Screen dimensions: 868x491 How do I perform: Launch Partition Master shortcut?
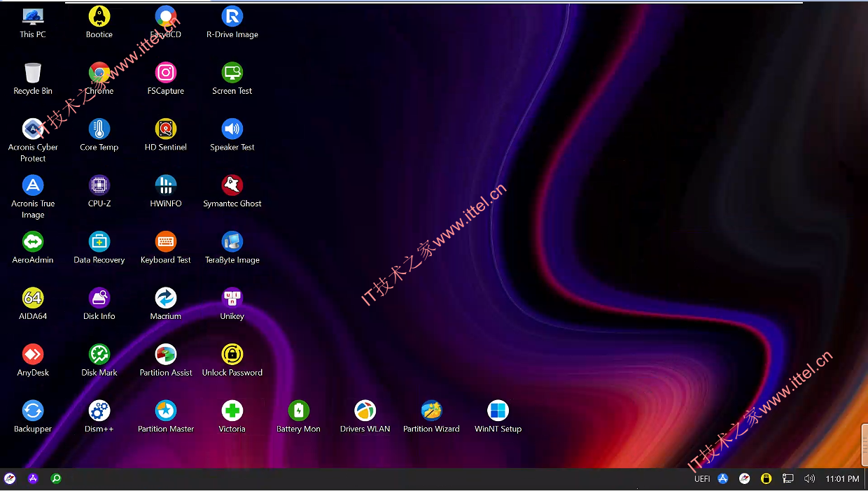166,418
